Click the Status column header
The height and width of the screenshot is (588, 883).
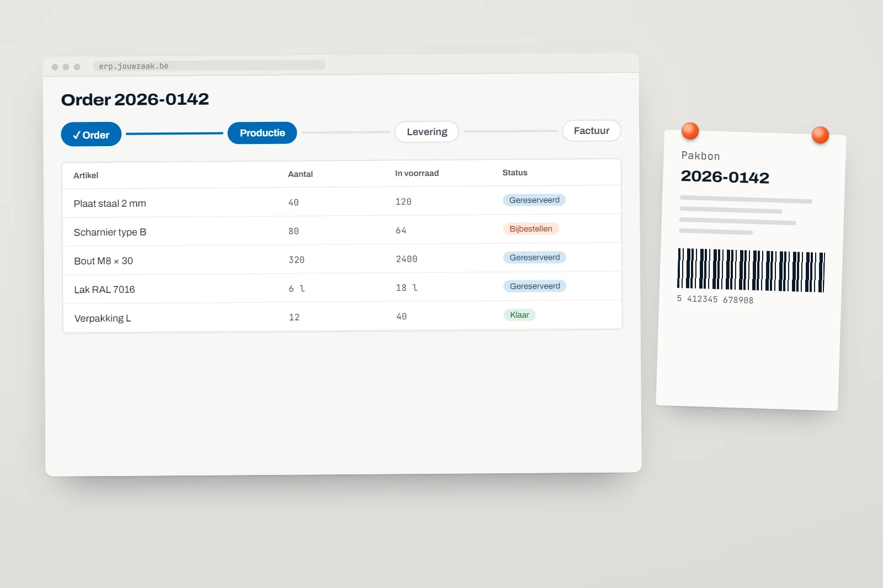coord(515,173)
